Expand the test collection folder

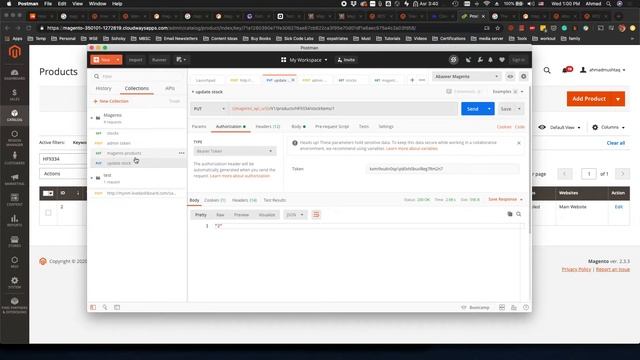[x=92, y=178]
